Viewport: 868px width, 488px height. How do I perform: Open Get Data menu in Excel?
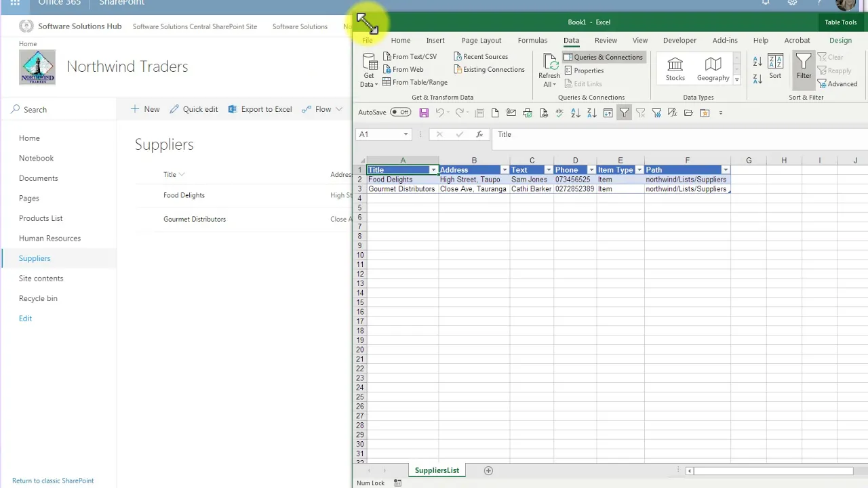click(370, 70)
